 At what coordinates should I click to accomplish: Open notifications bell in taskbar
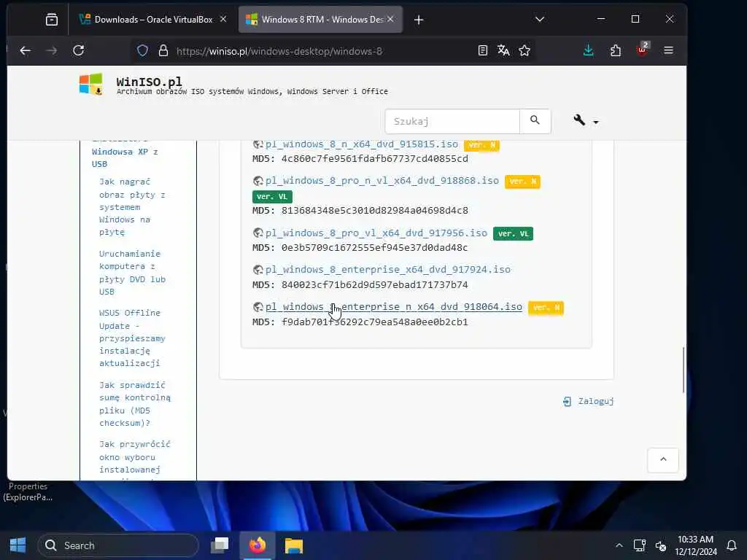click(731, 545)
